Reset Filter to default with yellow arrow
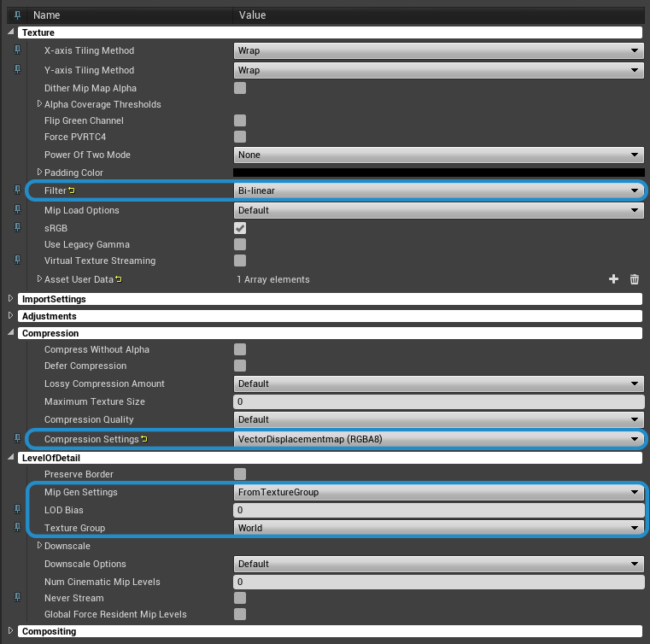 coord(73,190)
